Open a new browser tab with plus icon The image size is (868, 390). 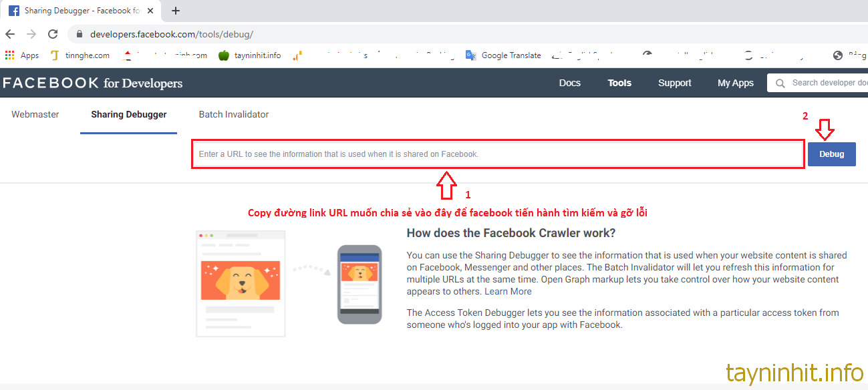(176, 11)
